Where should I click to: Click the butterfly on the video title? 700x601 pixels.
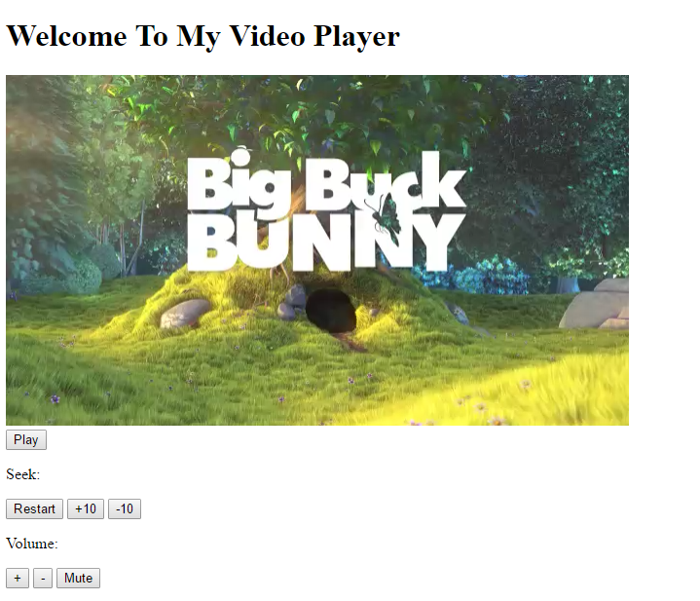[x=385, y=217]
